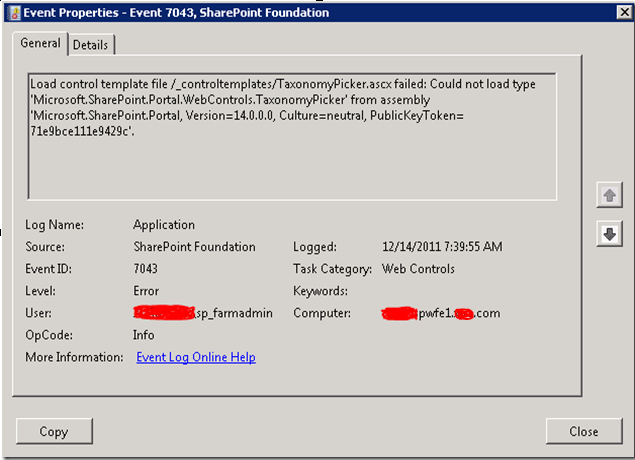Select the Task Category value Web Controls

418,269
